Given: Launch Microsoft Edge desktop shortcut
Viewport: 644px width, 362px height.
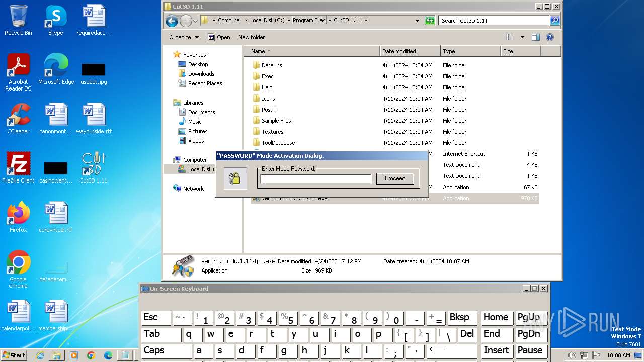Looking at the screenshot, I should 56,69.
